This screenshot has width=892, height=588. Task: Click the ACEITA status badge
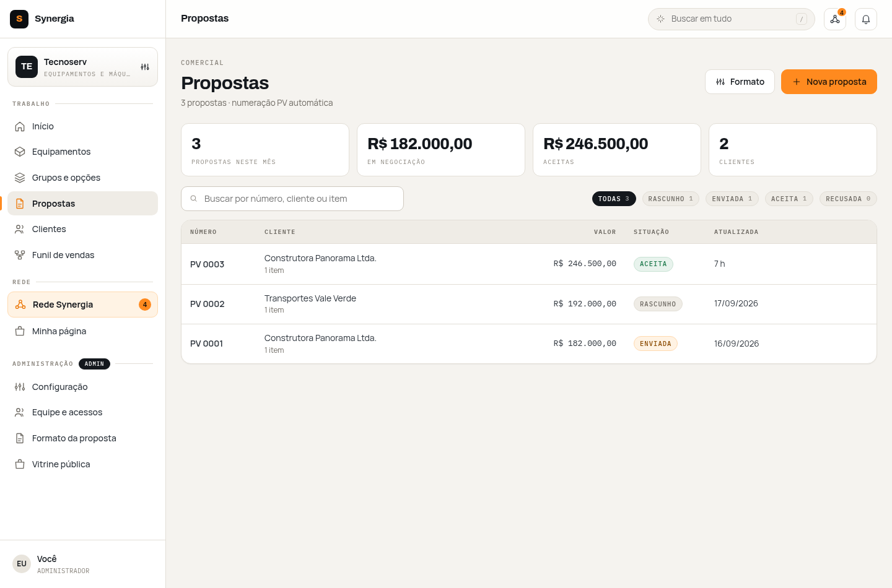pos(654,264)
